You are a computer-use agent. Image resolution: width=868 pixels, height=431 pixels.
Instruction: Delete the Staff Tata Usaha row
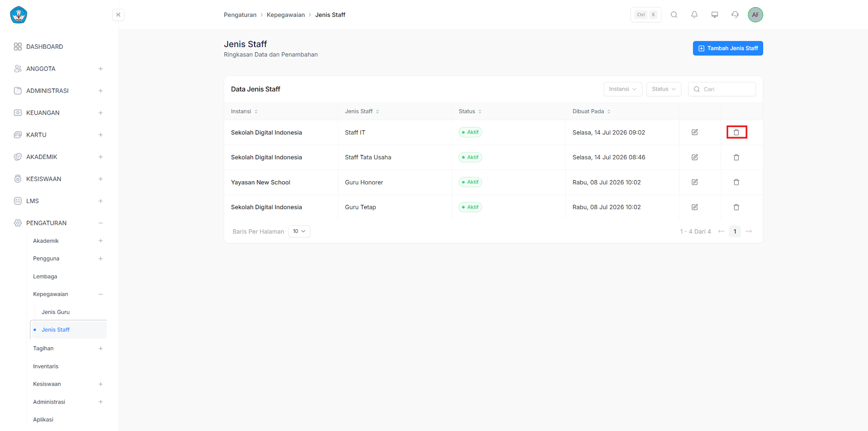click(736, 157)
